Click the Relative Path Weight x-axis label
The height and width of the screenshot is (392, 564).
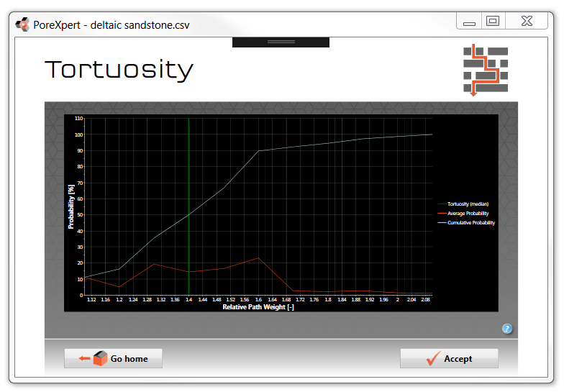(x=258, y=307)
